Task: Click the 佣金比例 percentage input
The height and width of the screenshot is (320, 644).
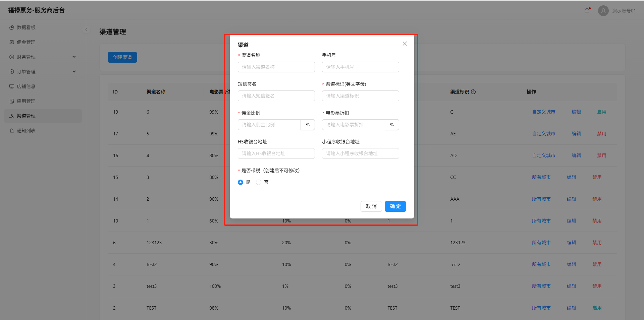Action: (269, 125)
